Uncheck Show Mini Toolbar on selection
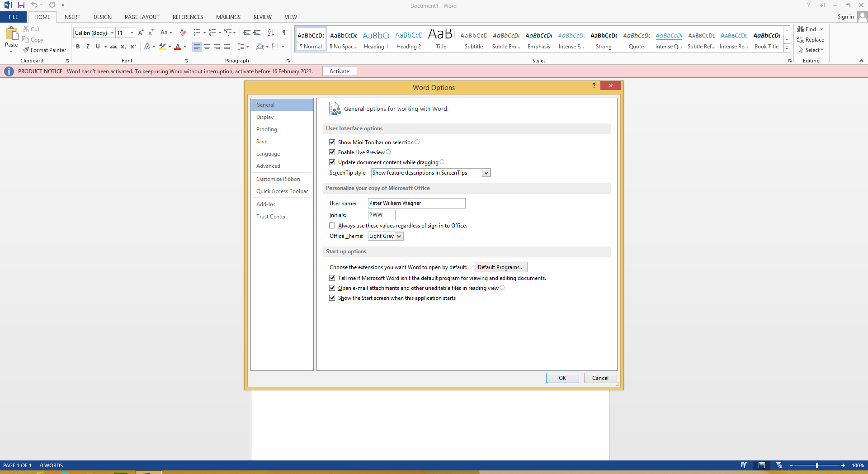This screenshot has height=474, width=868. [332, 142]
